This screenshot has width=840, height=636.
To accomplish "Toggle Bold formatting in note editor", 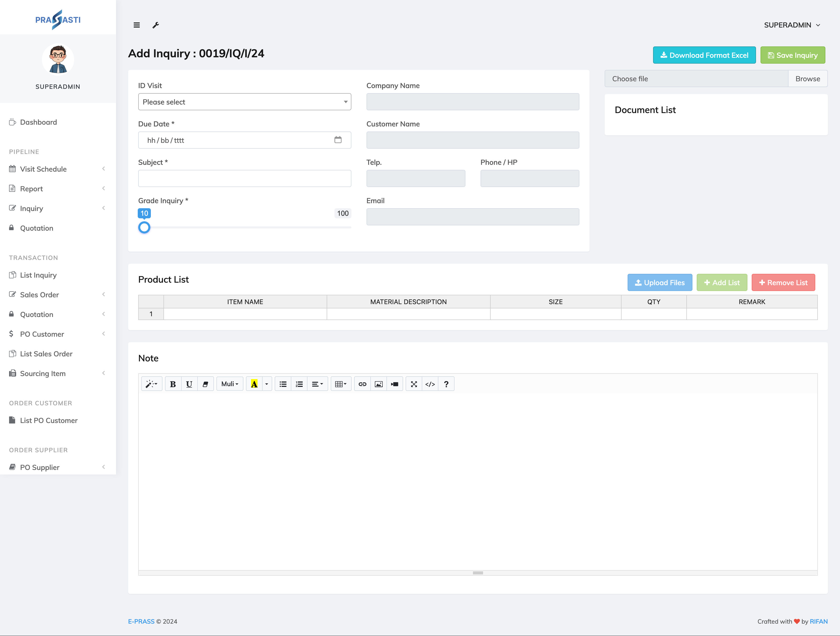I will [x=173, y=384].
